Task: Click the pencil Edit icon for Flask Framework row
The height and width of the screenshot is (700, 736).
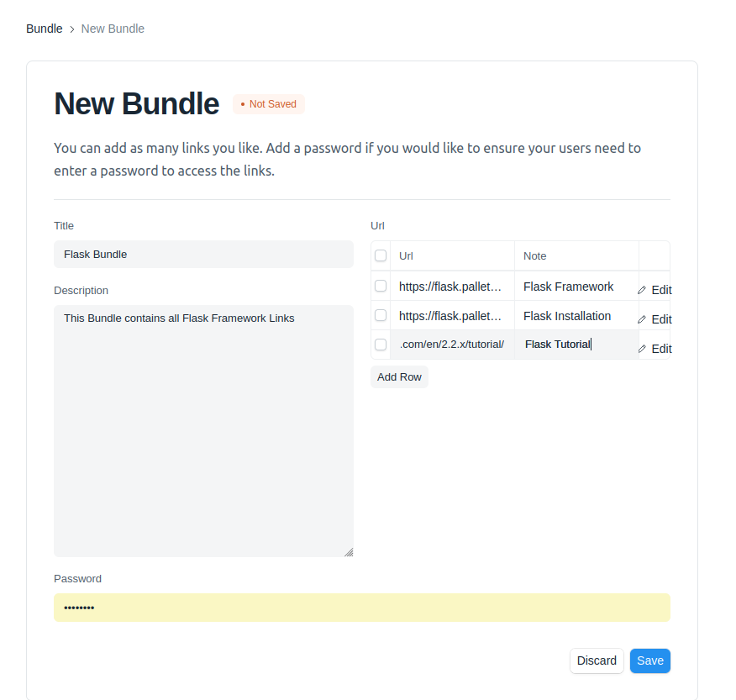Action: [x=642, y=290]
